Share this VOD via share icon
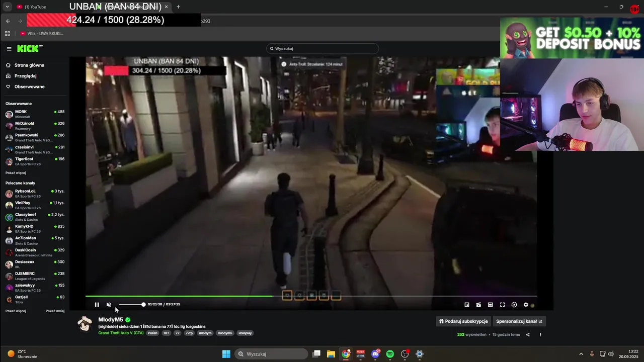Screen dimensions: 644x362 tap(528, 335)
